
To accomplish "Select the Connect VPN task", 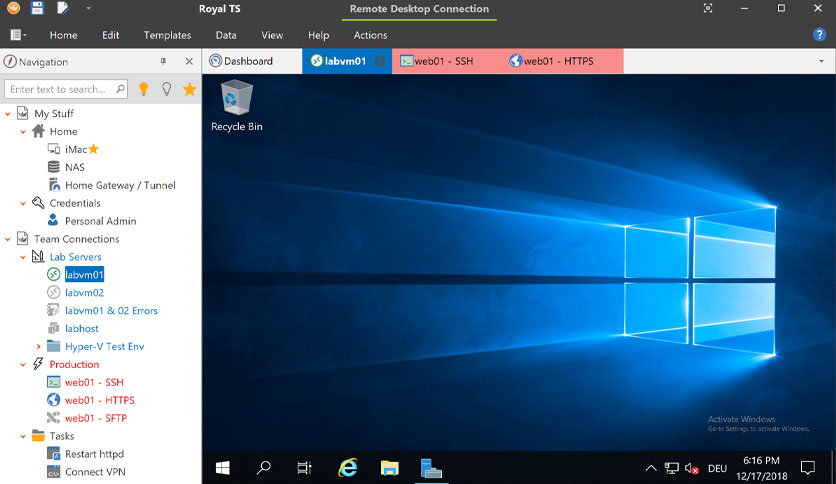I will (x=95, y=472).
